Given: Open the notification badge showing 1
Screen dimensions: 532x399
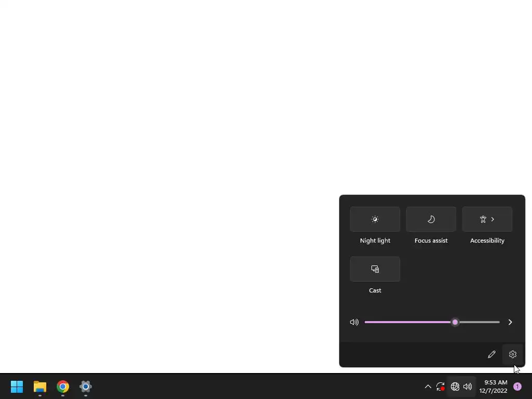Looking at the screenshot, I should coord(517,387).
